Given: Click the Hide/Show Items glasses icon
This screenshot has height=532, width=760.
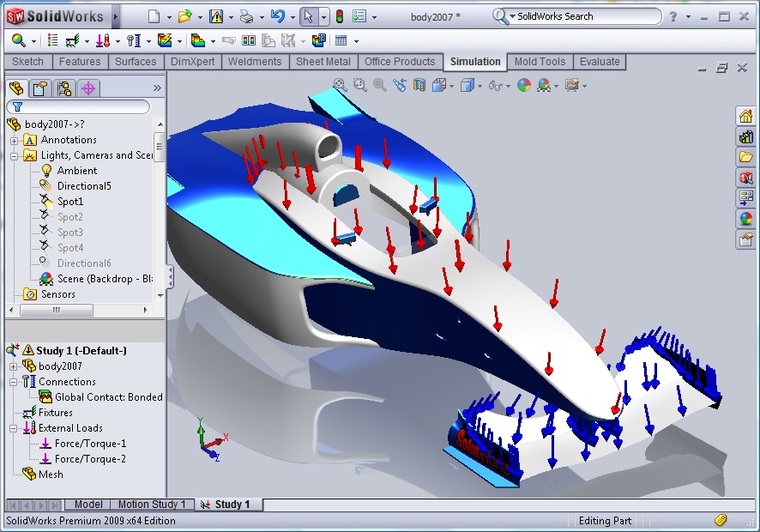Looking at the screenshot, I should 495,86.
